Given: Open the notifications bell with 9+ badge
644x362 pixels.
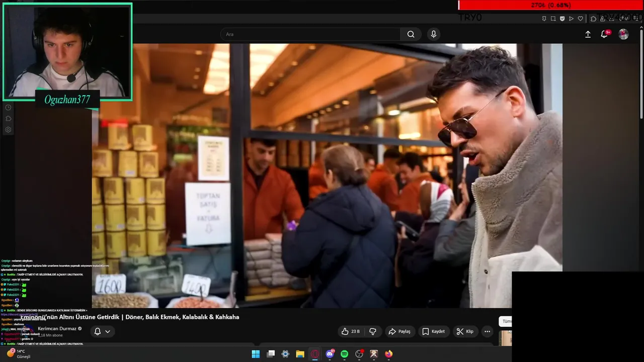Looking at the screenshot, I should point(604,34).
